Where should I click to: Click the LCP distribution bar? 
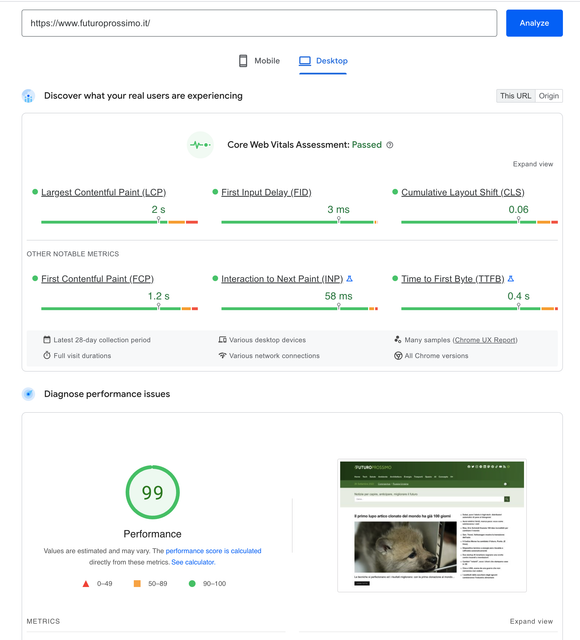tap(120, 222)
